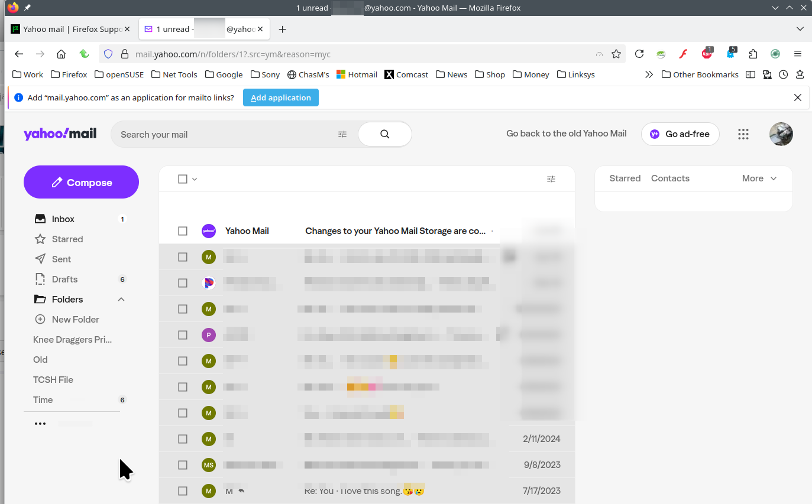This screenshot has height=504, width=812.
Task: Click the magnifying glass search button
Action: (385, 134)
